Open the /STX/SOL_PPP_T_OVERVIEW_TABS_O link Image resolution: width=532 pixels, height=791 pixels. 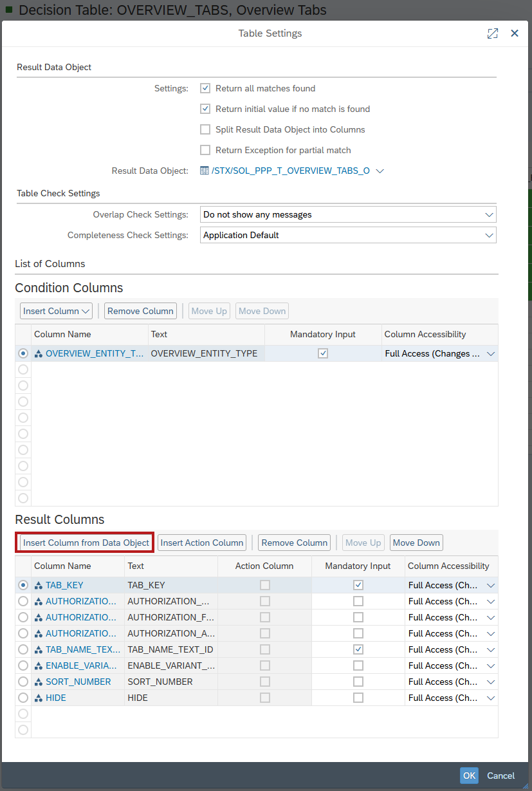coord(291,171)
